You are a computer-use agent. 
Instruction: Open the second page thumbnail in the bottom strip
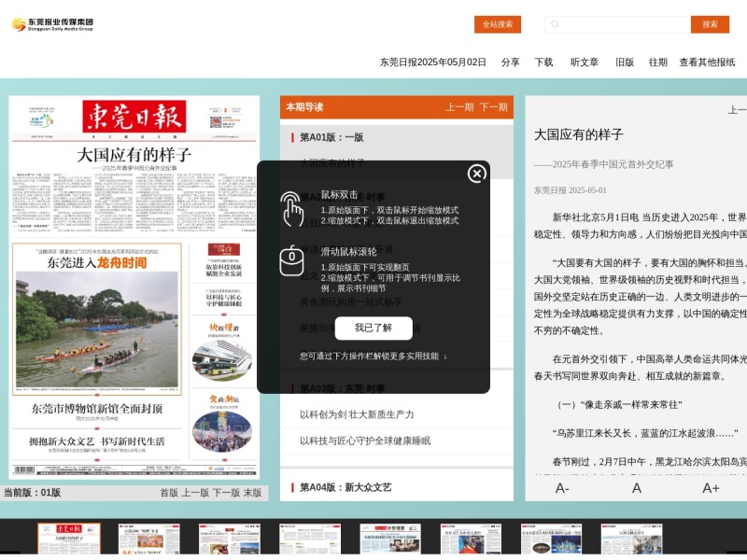(x=149, y=539)
